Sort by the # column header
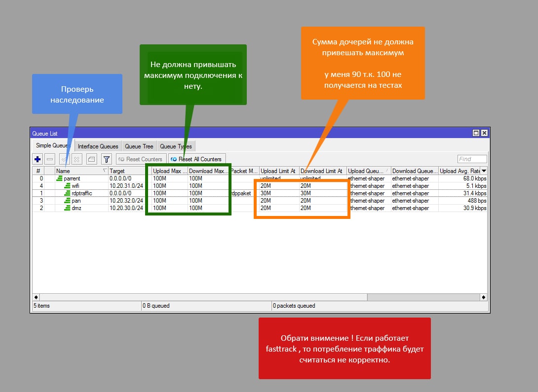This screenshot has width=538, height=392. click(38, 171)
